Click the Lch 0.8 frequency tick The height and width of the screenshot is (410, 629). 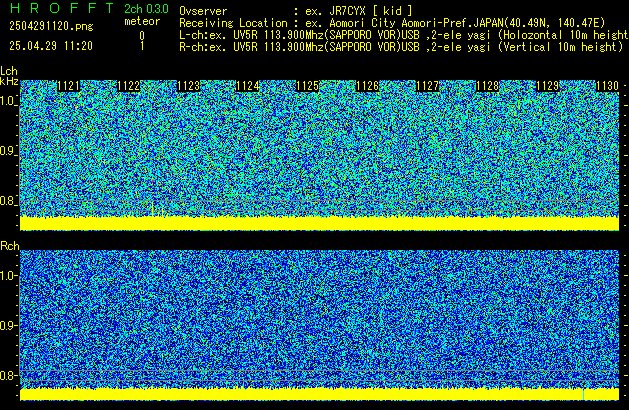coord(8,201)
